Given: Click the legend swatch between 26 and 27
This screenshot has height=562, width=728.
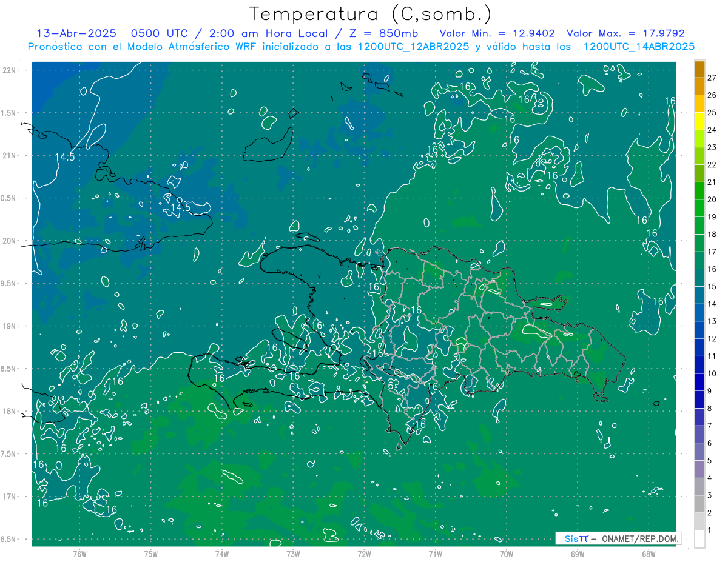Looking at the screenshot, I should pos(699,86).
